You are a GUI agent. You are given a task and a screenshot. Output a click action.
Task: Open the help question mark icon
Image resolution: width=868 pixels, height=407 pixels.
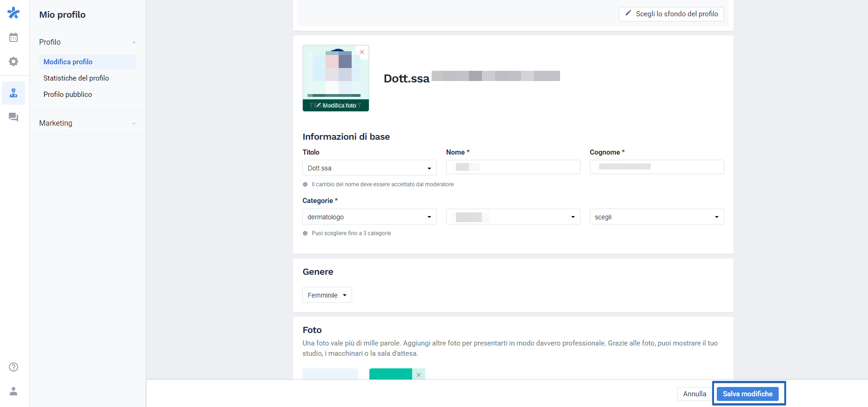pos(13,367)
